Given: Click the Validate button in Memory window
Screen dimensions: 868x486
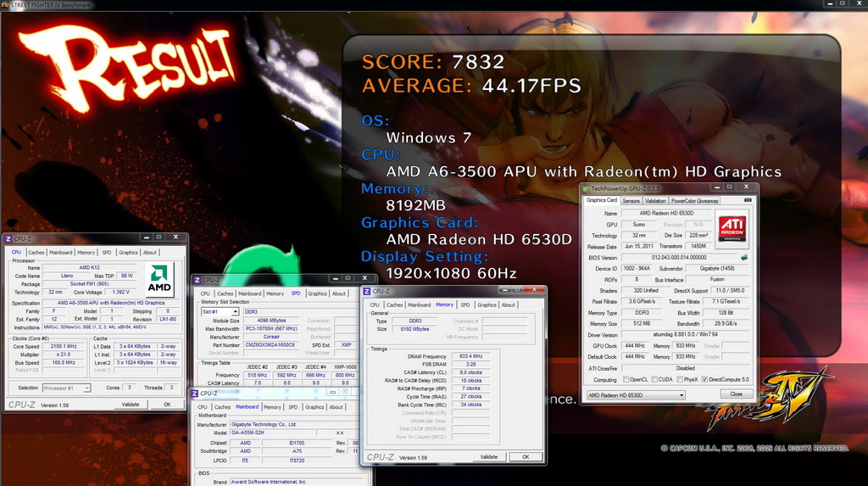Looking at the screenshot, I should pos(489,457).
